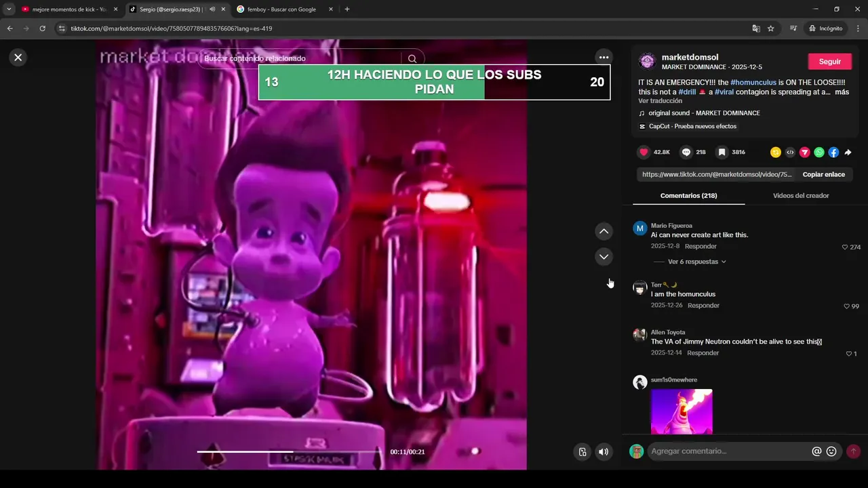The image size is (868, 488).
Task: Open a new browser tab
Action: point(347,9)
